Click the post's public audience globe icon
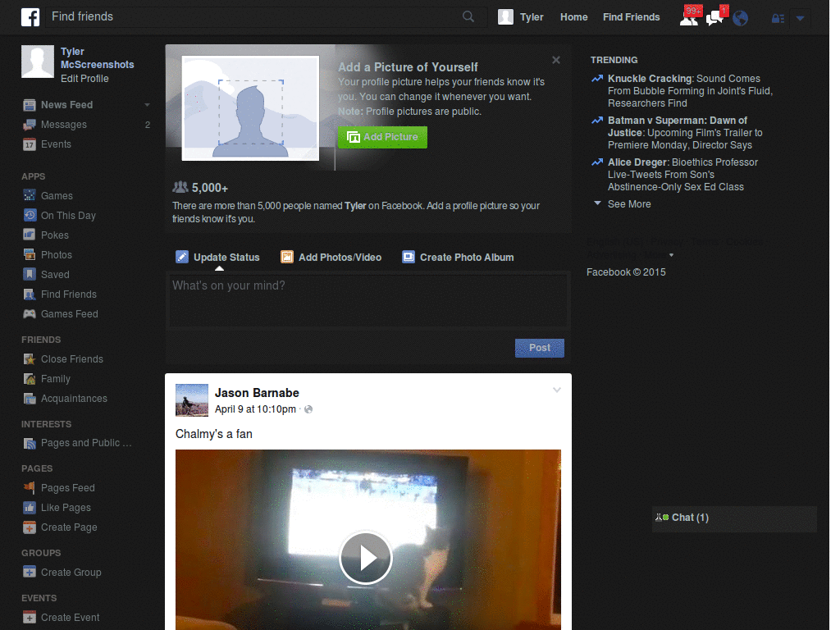This screenshot has height=630, width=840. (x=308, y=409)
